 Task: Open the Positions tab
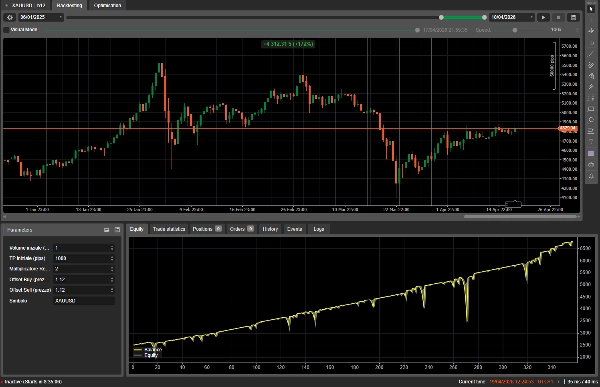[207, 229]
